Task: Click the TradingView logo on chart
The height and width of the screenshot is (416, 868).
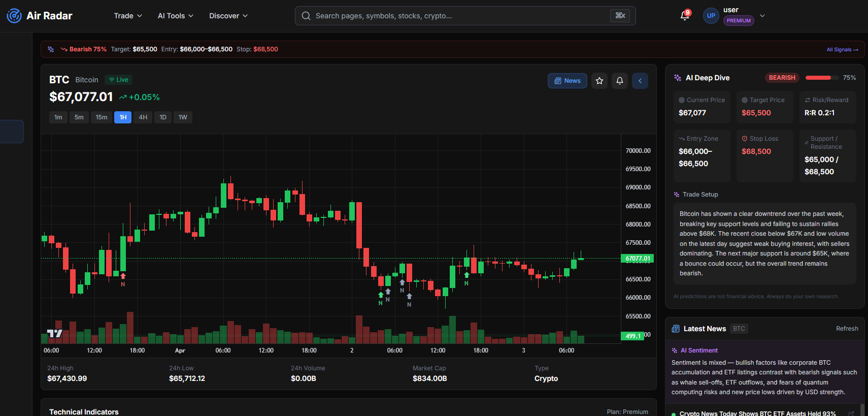Action: [x=54, y=333]
